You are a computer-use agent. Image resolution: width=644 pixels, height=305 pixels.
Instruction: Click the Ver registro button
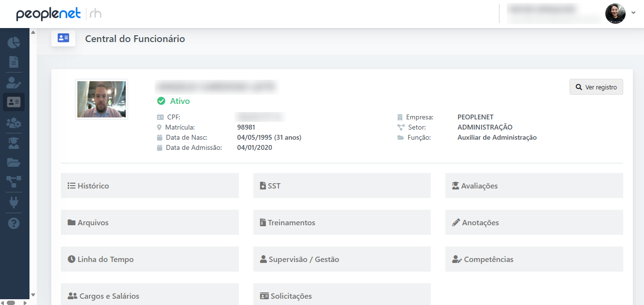pyautogui.click(x=596, y=87)
